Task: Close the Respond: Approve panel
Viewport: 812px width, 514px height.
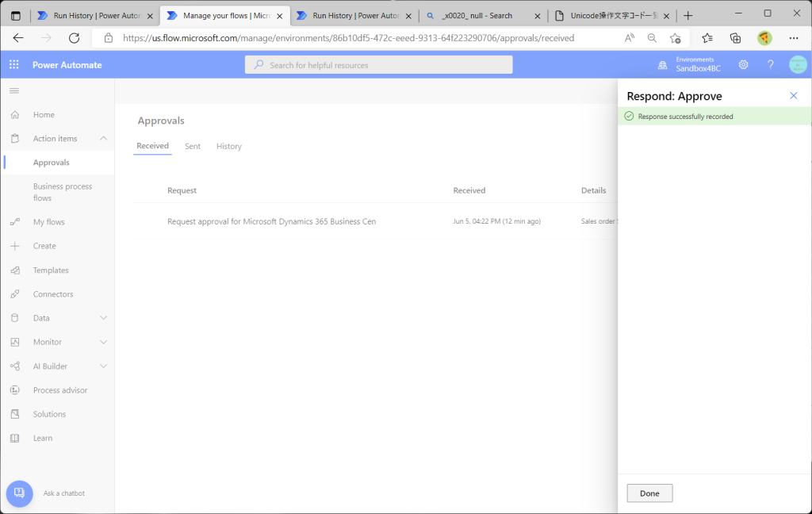Action: [x=793, y=95]
